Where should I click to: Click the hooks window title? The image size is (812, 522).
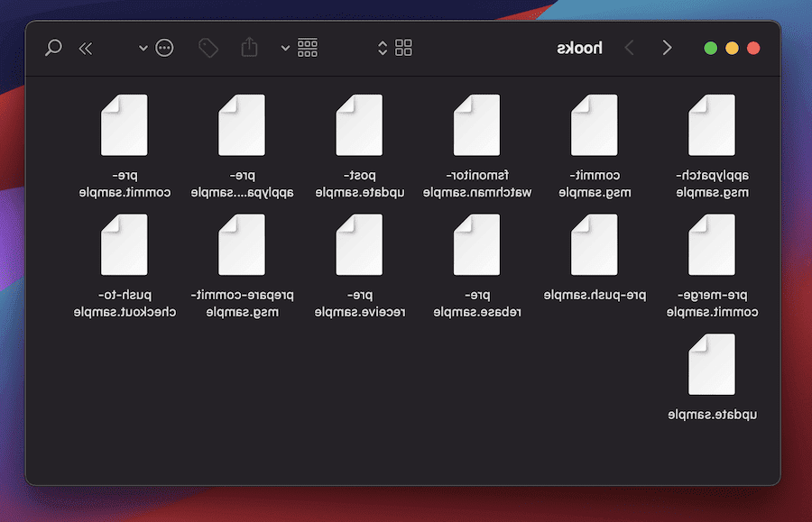pos(579,48)
